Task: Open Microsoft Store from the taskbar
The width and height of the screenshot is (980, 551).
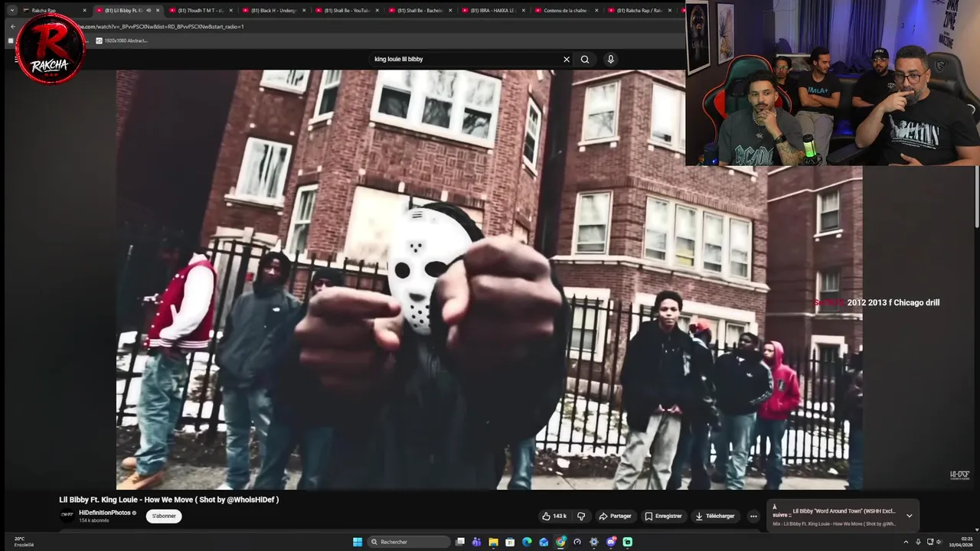Action: (510, 542)
